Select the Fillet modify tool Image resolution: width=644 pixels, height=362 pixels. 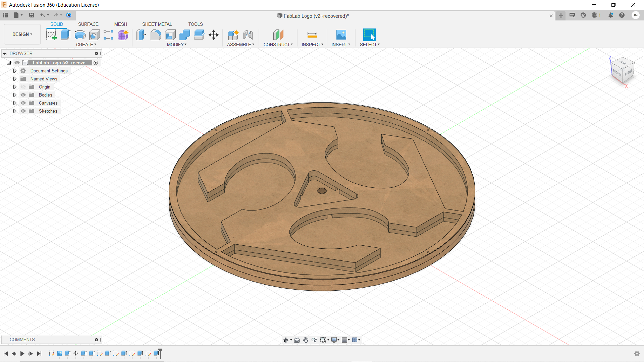156,35
